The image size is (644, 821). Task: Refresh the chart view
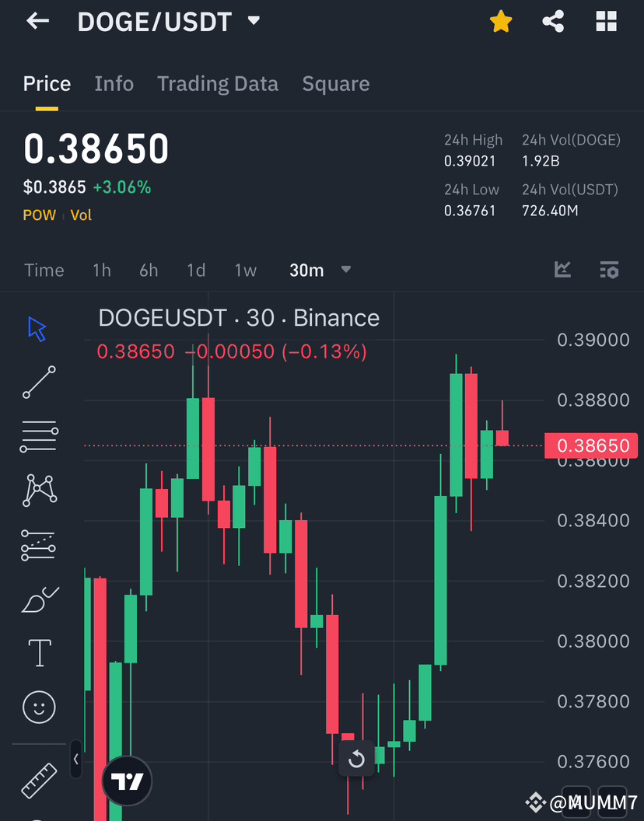point(356,758)
